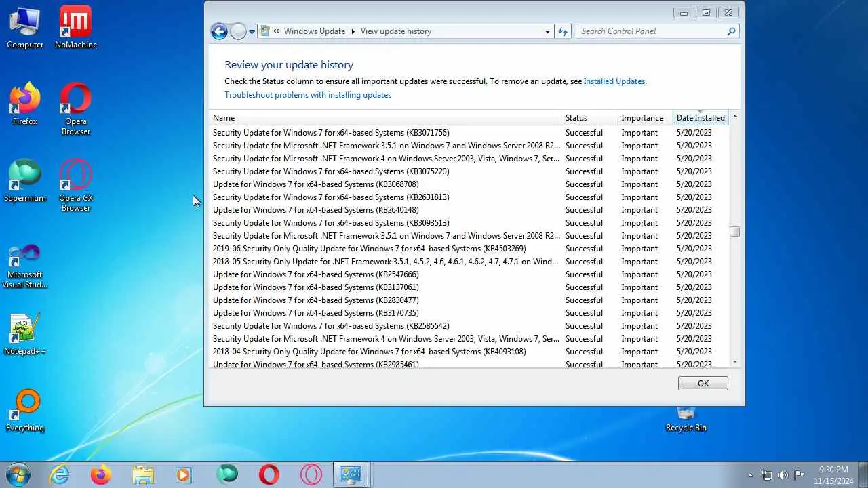Open Supermium from the taskbar
868x488 pixels.
point(227,474)
